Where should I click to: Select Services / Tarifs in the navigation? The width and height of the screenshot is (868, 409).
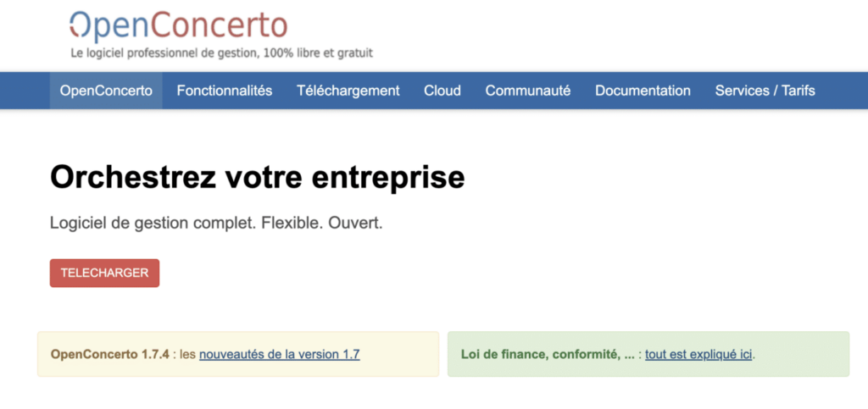pyautogui.click(x=765, y=91)
